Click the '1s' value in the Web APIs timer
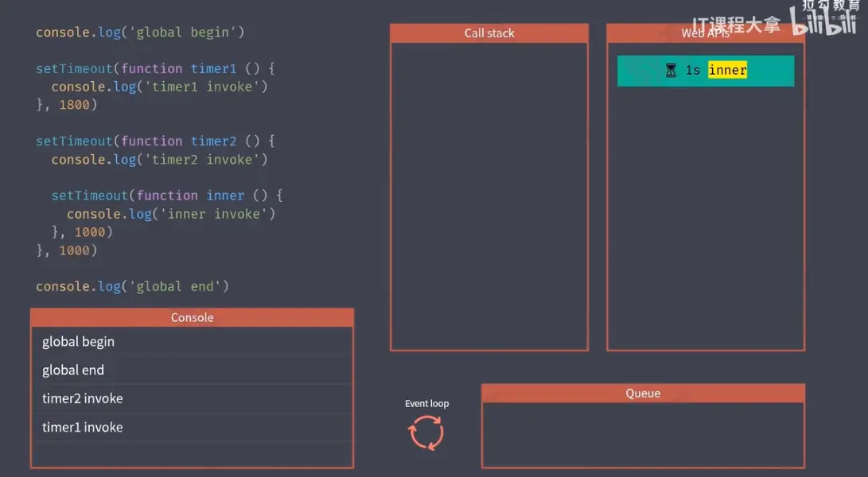This screenshot has width=868, height=477. pyautogui.click(x=692, y=70)
